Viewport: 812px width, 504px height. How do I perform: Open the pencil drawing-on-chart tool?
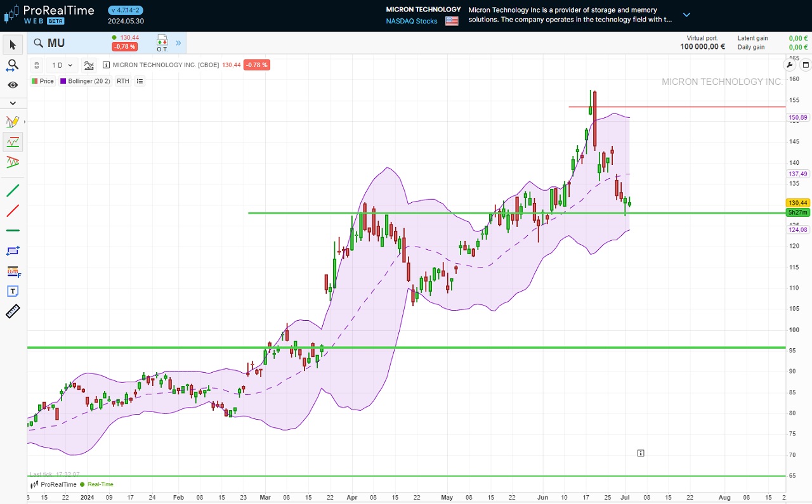click(13, 122)
